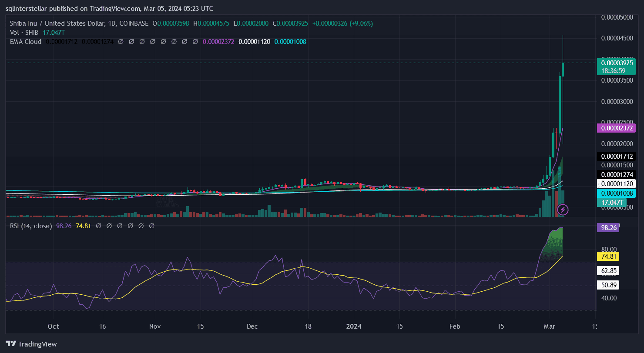Click the purple lightning bolt event icon
Screen dimensions: 644x353
point(563,210)
